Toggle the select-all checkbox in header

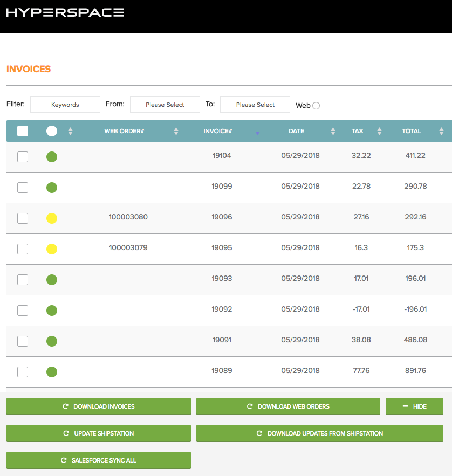click(23, 131)
